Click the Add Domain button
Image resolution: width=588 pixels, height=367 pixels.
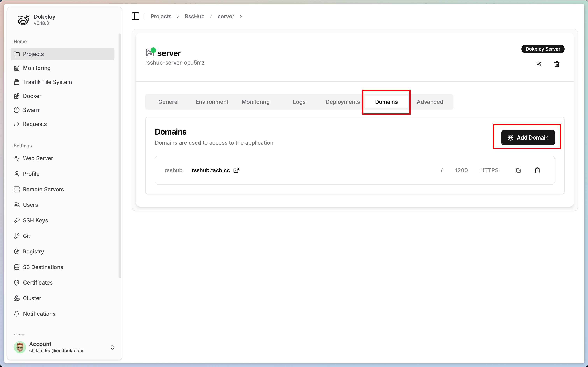click(528, 138)
